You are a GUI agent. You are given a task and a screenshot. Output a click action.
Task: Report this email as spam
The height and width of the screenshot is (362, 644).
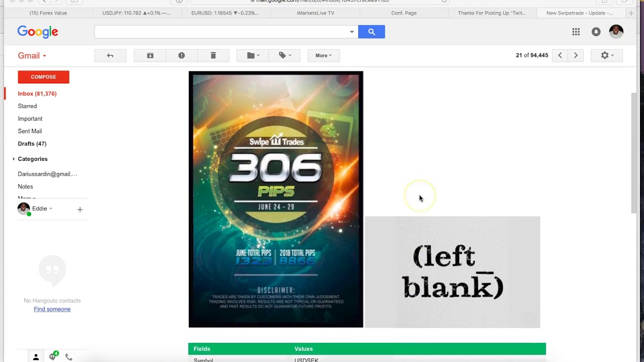click(x=182, y=55)
